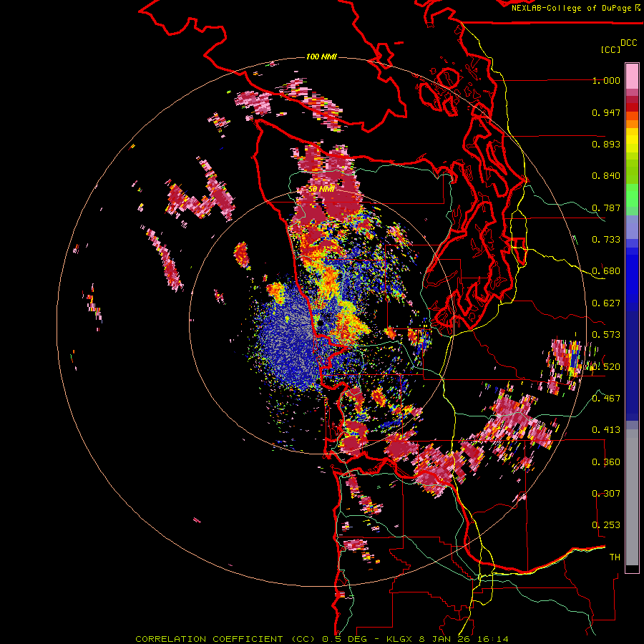Screen dimensions: 644x644
Task: Click the 0.360 legend value
Action: (x=606, y=462)
